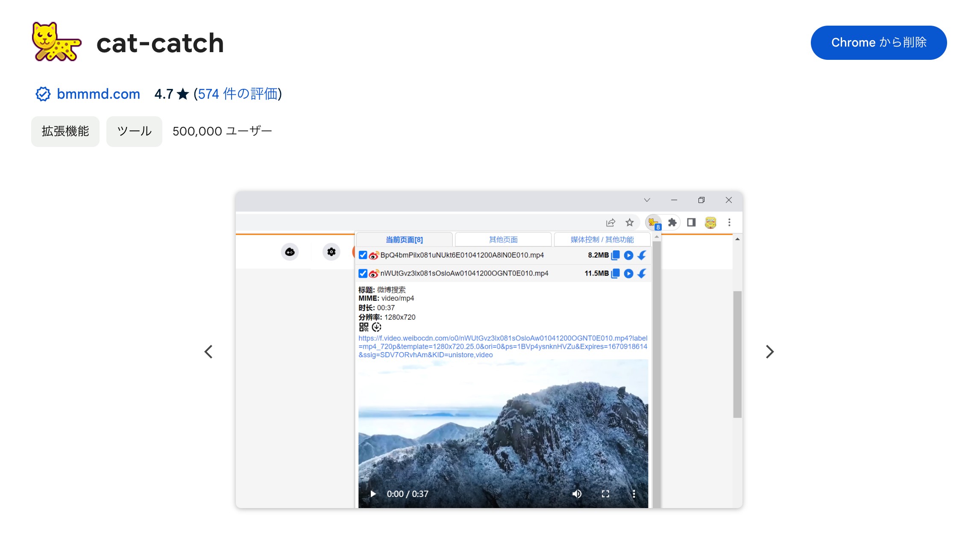Play the video preview
This screenshot has width=980, height=535.
click(373, 494)
